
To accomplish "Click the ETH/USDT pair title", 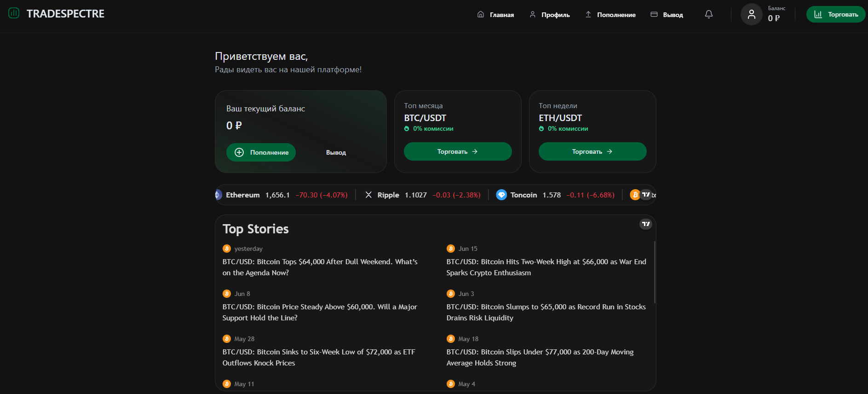I will click(x=560, y=118).
